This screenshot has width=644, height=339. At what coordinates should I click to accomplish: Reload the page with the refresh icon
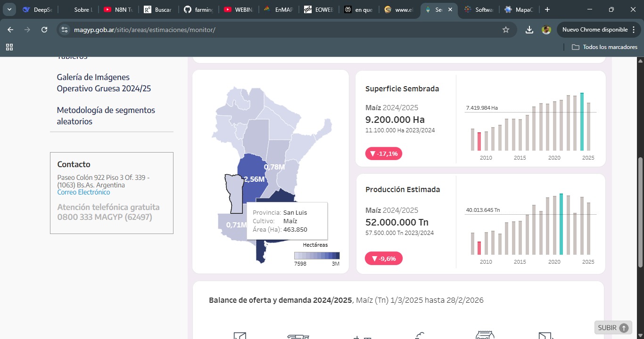point(44,30)
